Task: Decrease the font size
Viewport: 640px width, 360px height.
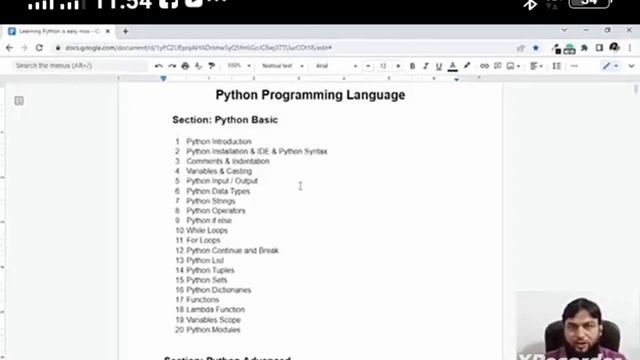Action: (x=368, y=66)
